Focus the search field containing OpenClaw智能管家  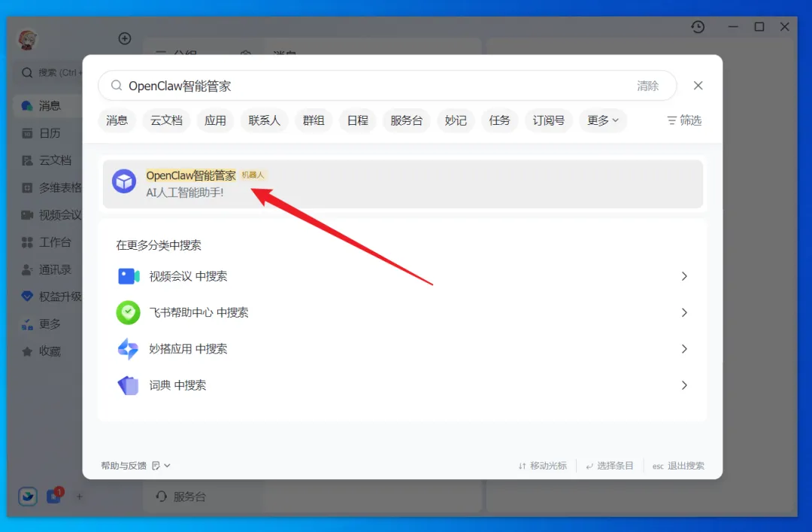click(387, 86)
